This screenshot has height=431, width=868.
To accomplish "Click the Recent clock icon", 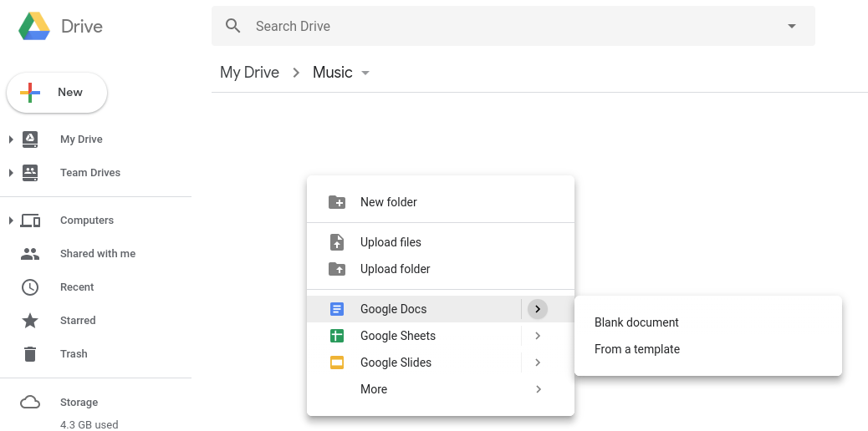I will 30,287.
